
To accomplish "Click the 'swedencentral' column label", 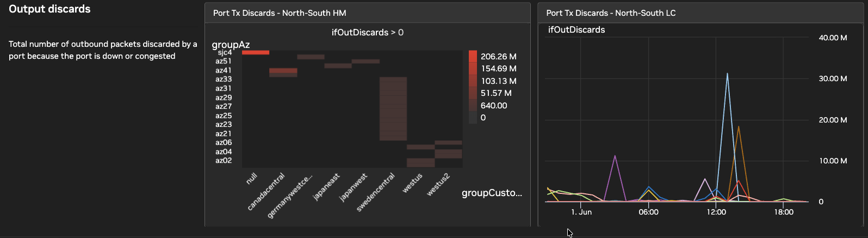I will click(x=376, y=192).
